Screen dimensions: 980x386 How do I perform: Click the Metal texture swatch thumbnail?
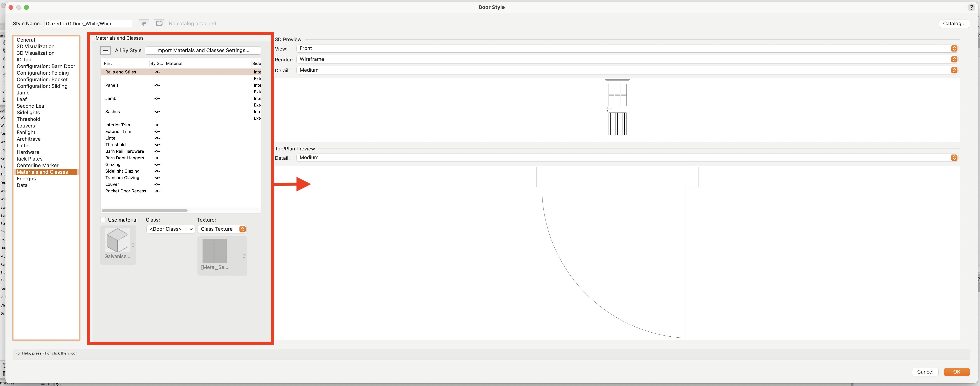tap(215, 251)
